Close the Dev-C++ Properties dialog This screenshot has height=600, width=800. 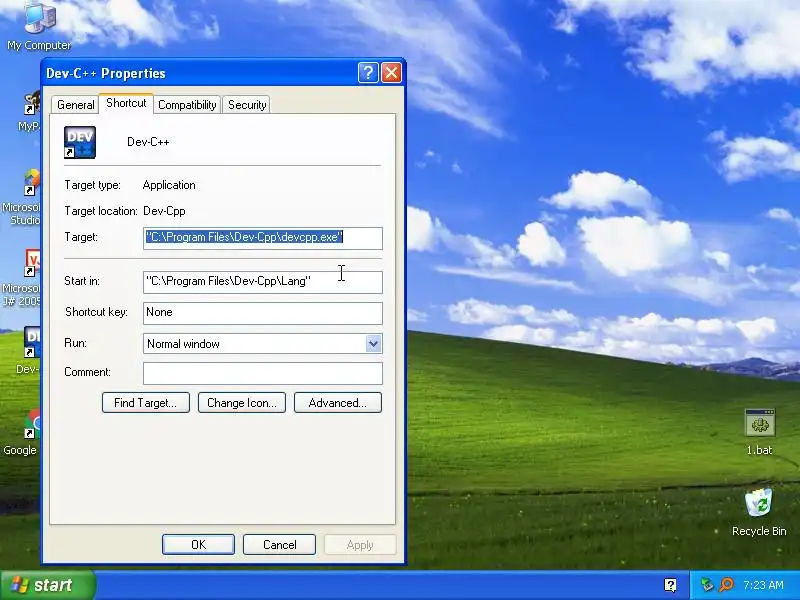(x=391, y=73)
